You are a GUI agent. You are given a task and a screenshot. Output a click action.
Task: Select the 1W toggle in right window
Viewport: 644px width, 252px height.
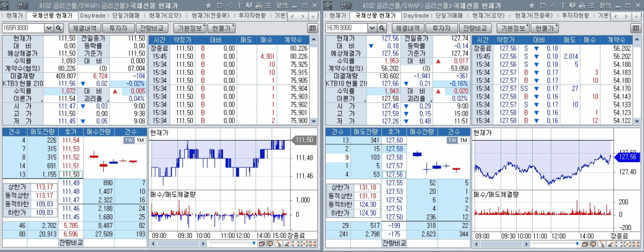click(x=452, y=140)
